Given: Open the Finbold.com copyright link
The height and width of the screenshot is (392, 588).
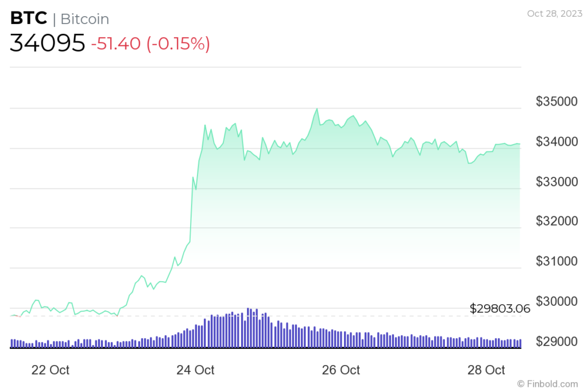Looking at the screenshot, I should tap(547, 383).
